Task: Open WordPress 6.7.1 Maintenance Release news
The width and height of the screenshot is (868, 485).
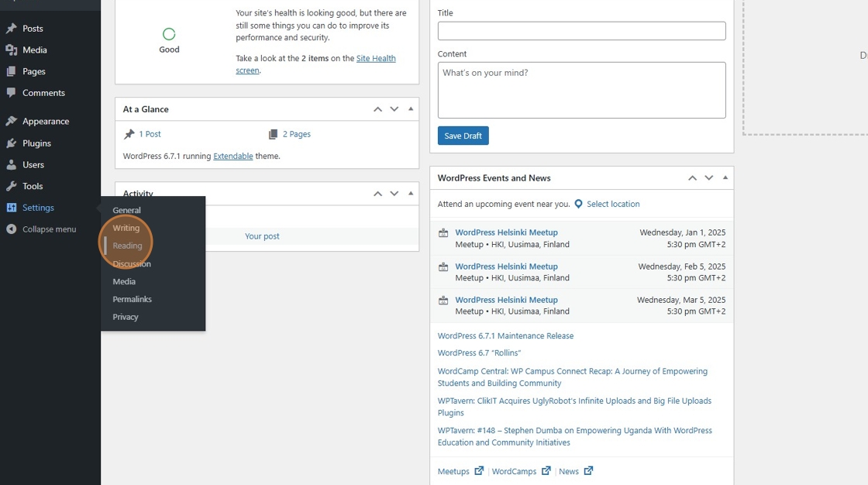Action: [x=505, y=336]
